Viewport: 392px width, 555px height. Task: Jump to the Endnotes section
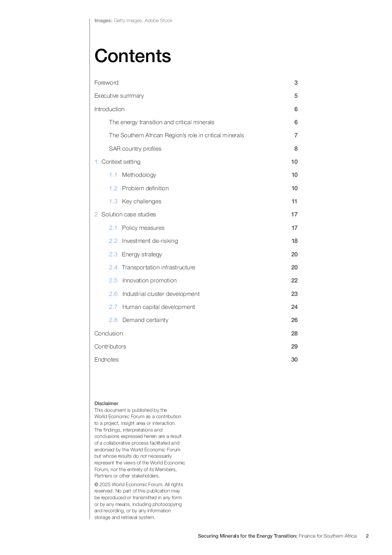pos(106,360)
